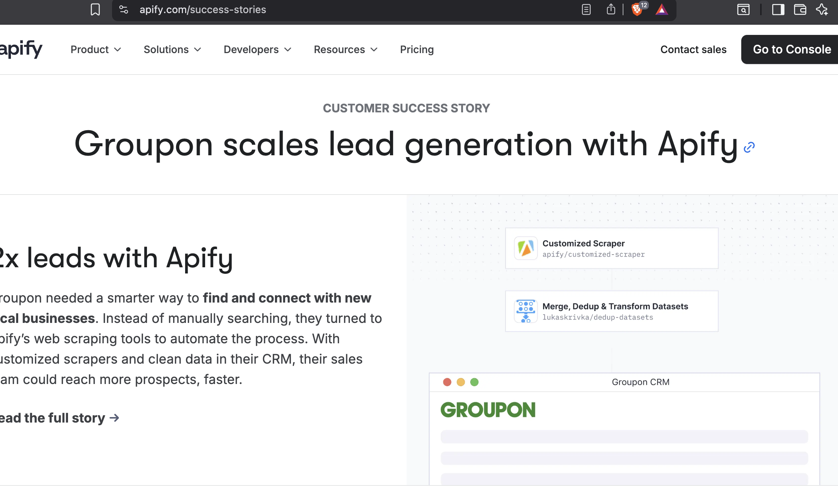Screen dimensions: 838x504
Task: Click the green GROUPON logo
Action: (488, 410)
